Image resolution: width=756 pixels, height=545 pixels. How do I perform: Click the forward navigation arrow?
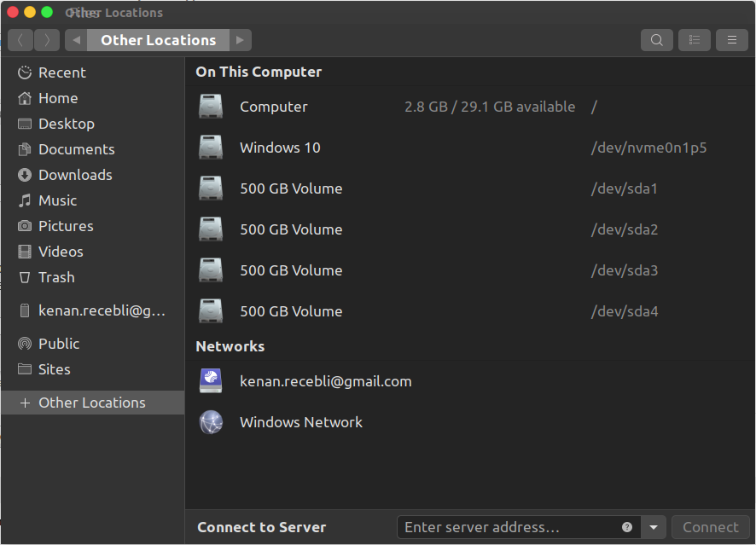click(47, 40)
